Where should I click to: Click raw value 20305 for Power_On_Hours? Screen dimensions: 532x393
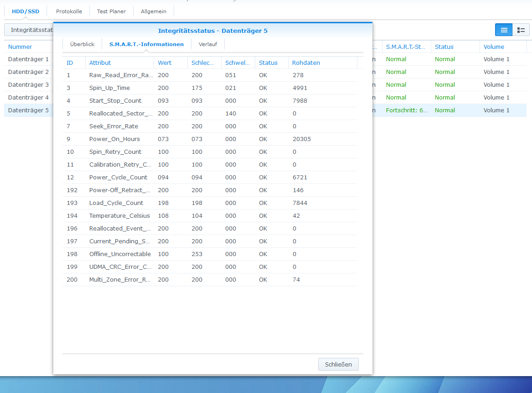[x=302, y=139]
